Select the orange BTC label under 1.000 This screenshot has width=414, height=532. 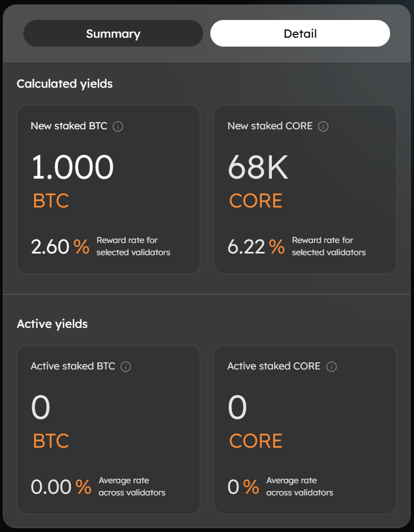click(x=50, y=201)
